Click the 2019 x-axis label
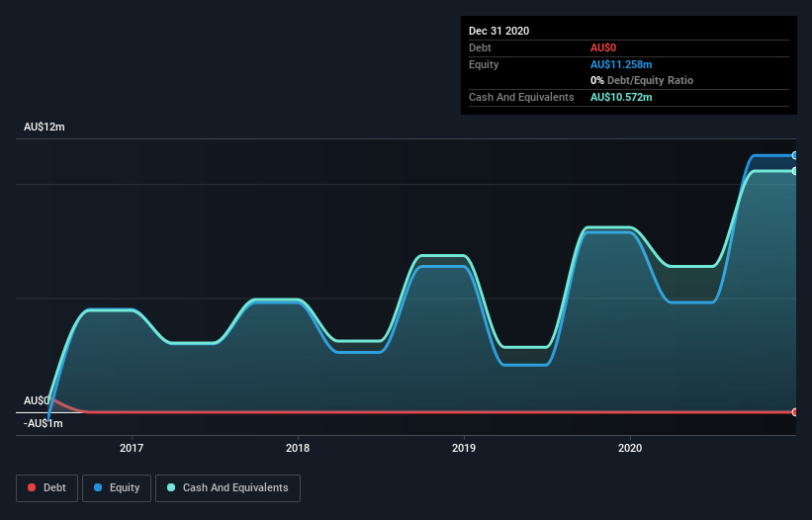Screen dimensions: 812x520 coord(464,448)
